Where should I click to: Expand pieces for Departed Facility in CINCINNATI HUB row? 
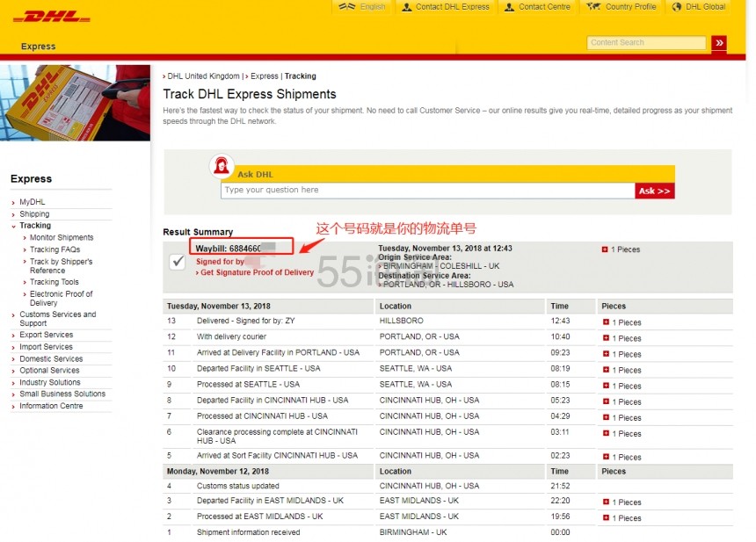pos(606,401)
